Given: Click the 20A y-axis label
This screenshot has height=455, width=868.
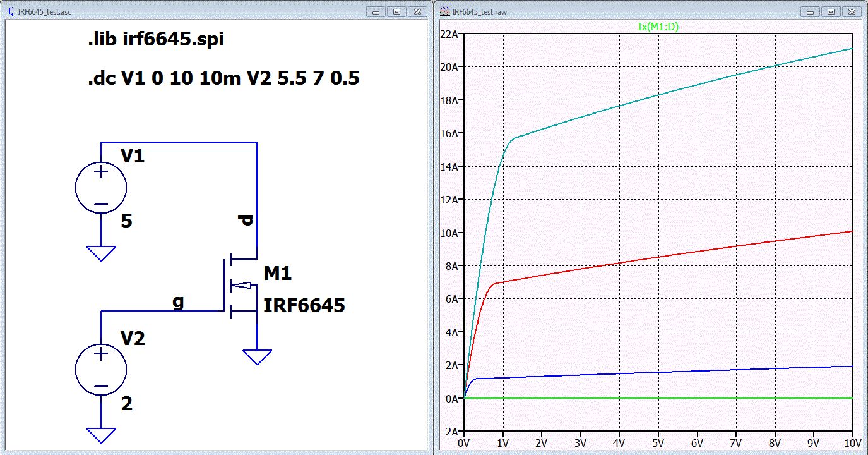Looking at the screenshot, I should (449, 67).
